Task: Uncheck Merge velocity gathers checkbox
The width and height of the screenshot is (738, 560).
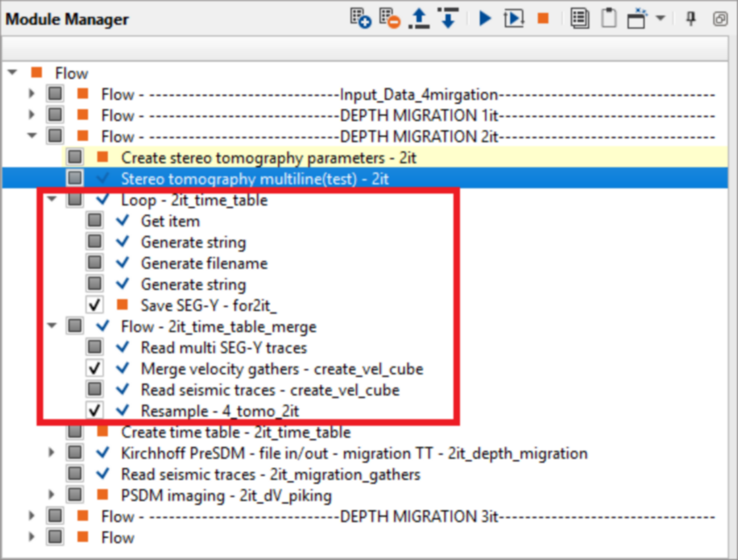Action: [95, 368]
